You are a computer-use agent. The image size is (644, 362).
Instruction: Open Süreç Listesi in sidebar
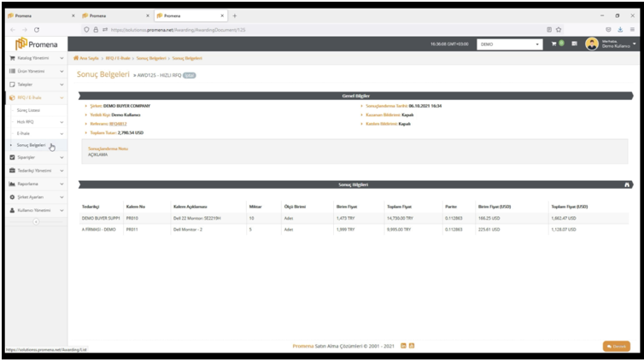(x=28, y=110)
